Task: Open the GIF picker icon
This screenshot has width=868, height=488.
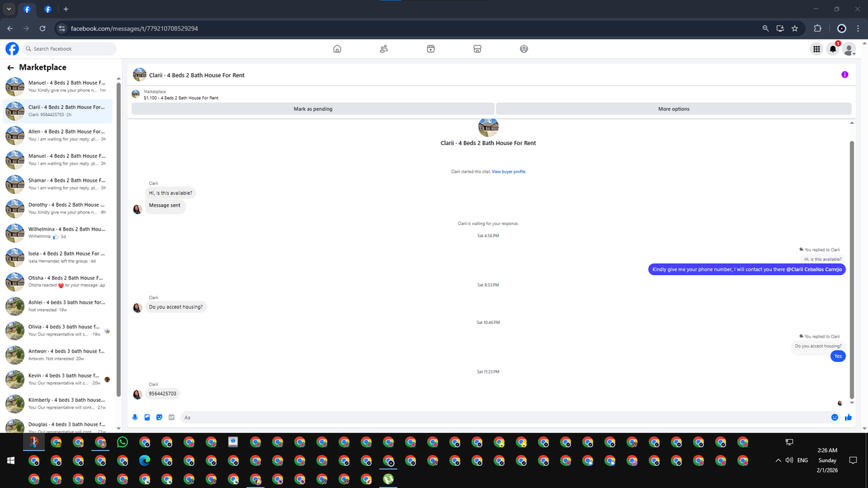Action: coord(172,418)
